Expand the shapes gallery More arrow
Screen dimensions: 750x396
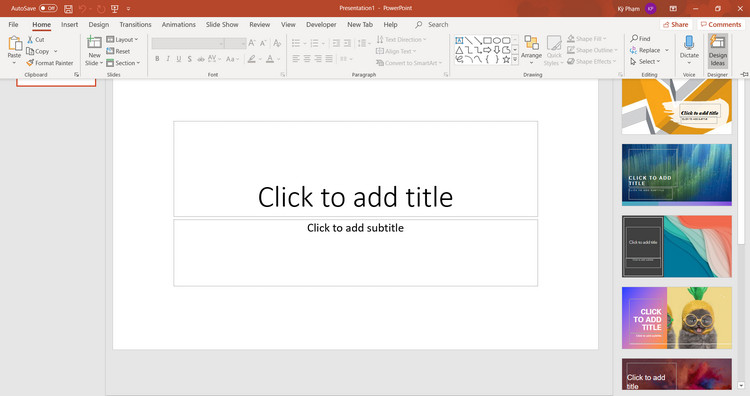point(515,60)
